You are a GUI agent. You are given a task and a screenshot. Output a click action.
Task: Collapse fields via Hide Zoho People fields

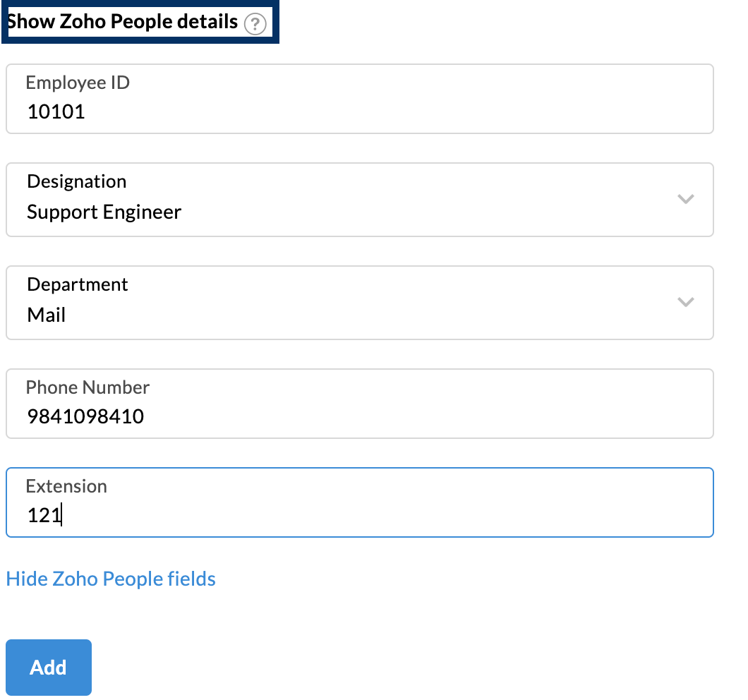(x=110, y=579)
